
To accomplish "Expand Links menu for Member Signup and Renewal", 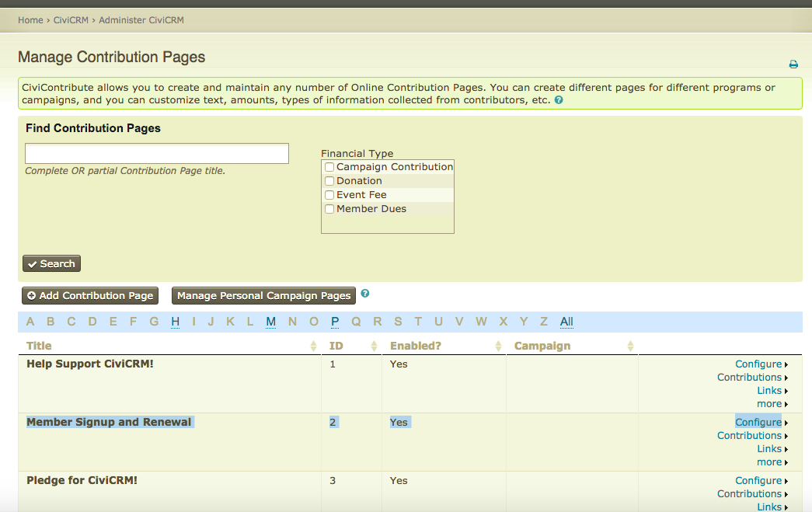I will (772, 449).
